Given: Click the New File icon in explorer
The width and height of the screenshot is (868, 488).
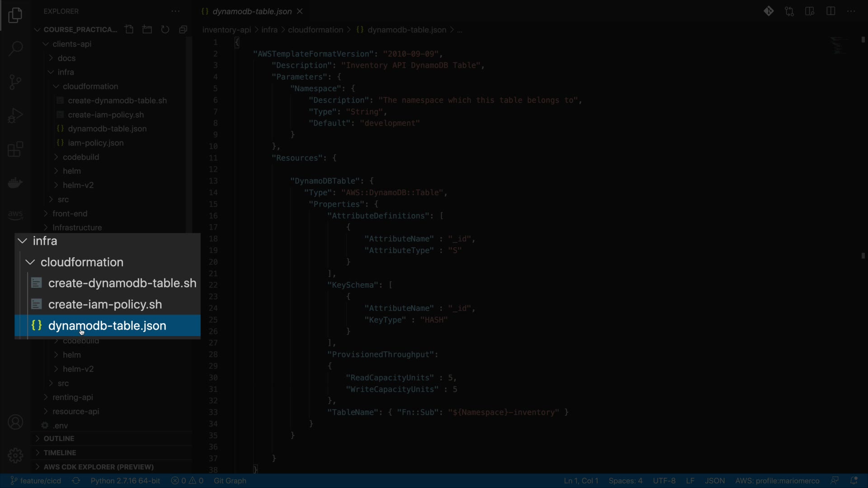Looking at the screenshot, I should (129, 30).
